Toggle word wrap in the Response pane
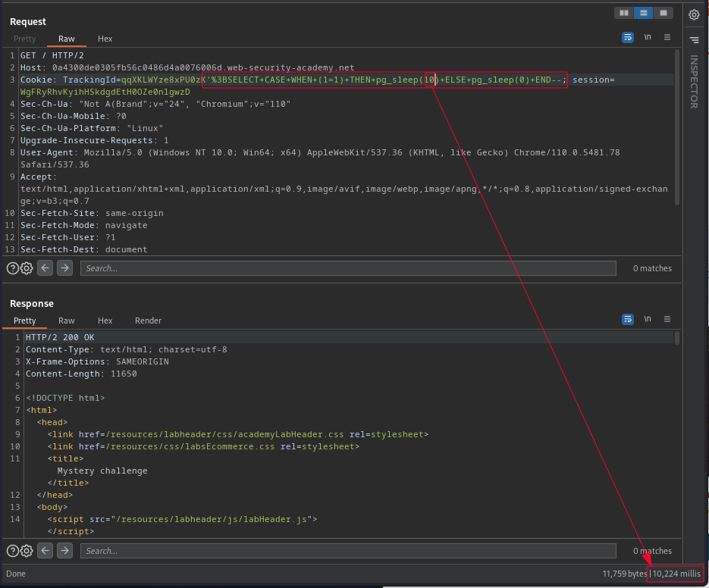709x588 pixels. (628, 319)
